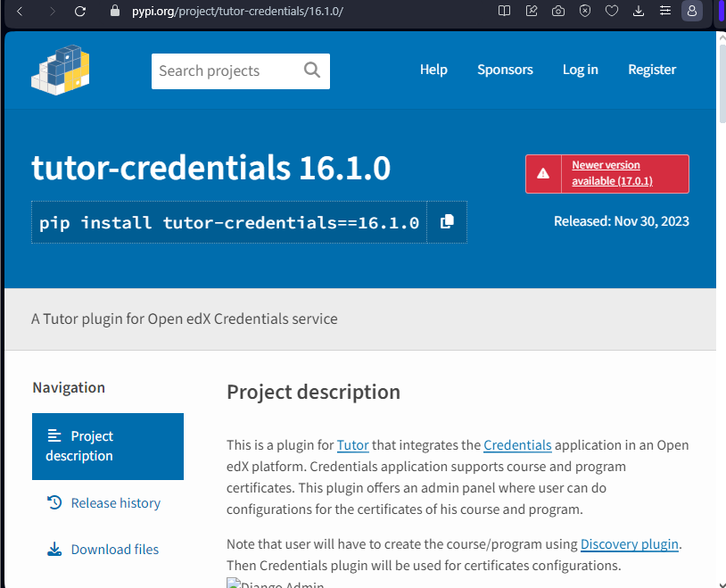The height and width of the screenshot is (588, 726).
Task: Open the Sponsors page
Action: pos(505,70)
